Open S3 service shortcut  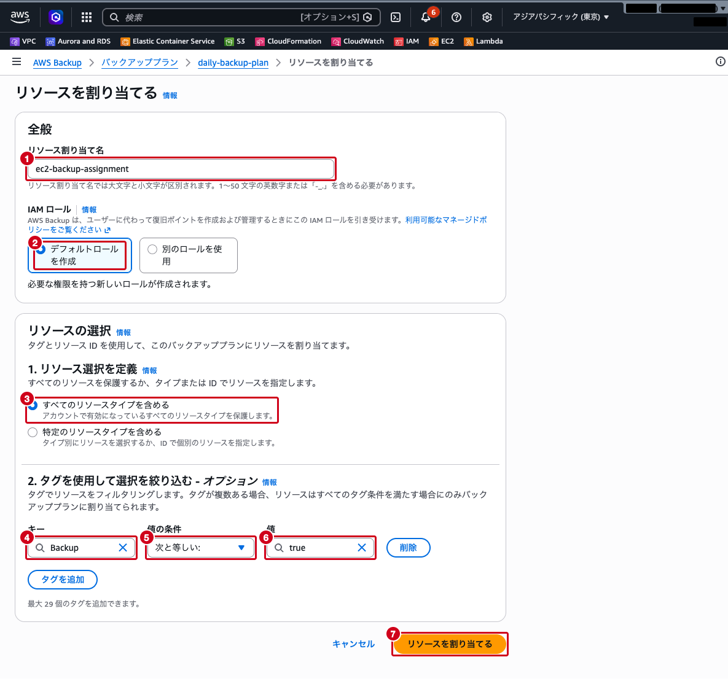[x=235, y=41]
